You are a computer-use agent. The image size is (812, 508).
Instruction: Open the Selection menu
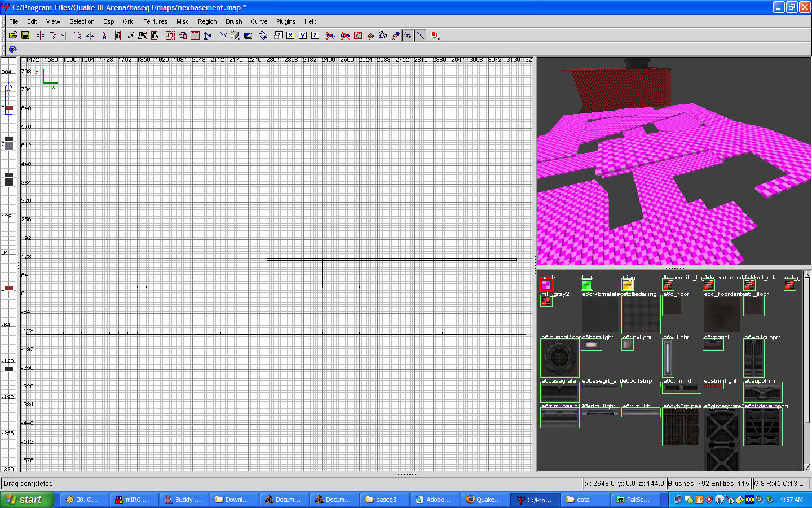coord(82,21)
